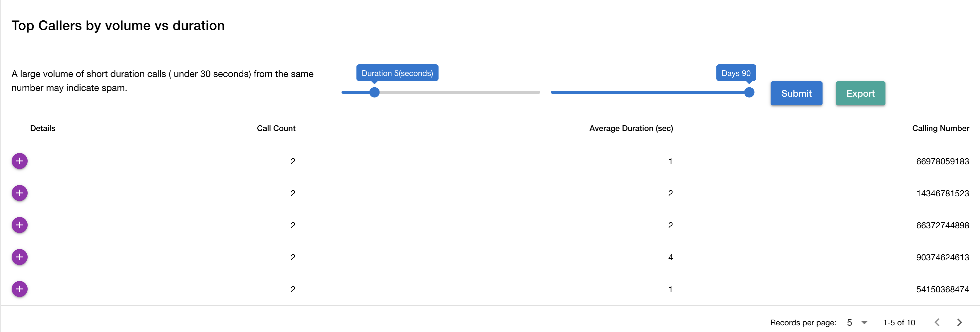Viewport: 980px width, 332px height.
Task: Sort by Average Duration column
Action: pos(631,128)
